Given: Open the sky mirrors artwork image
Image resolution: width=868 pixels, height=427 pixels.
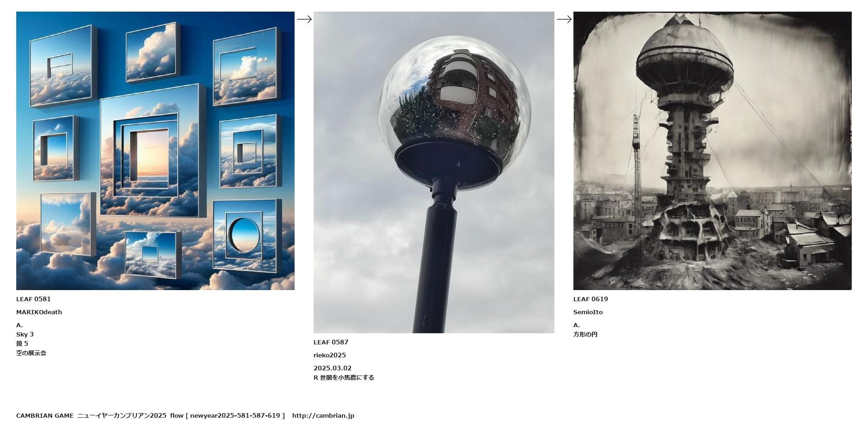Looking at the screenshot, I should coord(155,151).
